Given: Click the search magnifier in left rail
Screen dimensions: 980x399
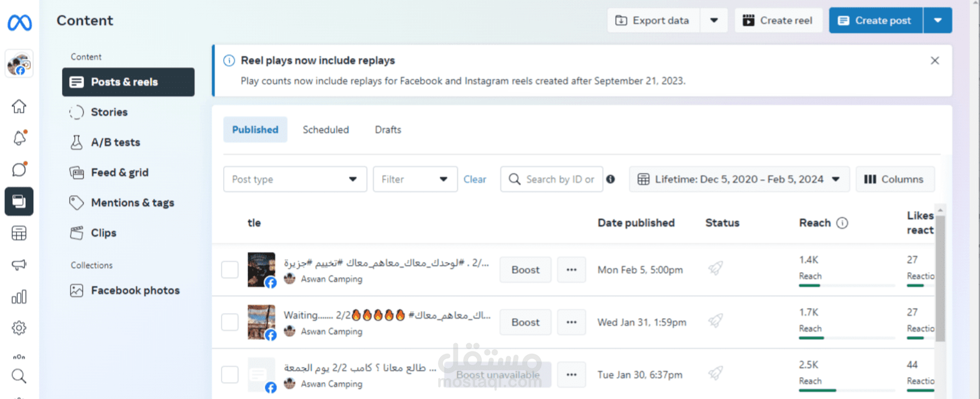Looking at the screenshot, I should tap(19, 376).
